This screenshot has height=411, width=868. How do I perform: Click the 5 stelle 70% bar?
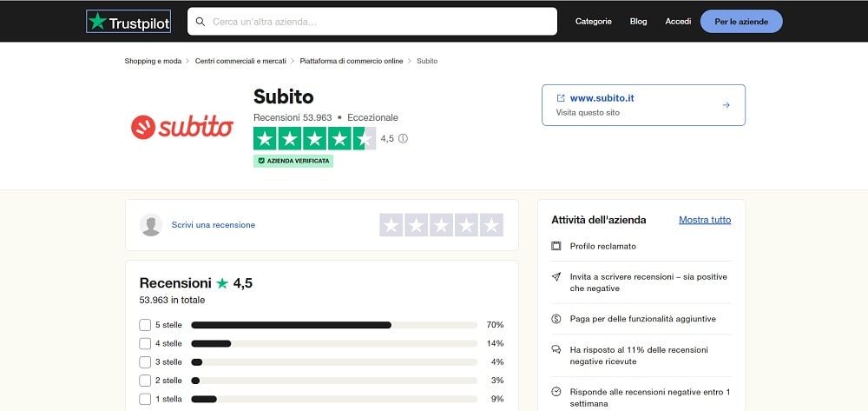pos(334,325)
